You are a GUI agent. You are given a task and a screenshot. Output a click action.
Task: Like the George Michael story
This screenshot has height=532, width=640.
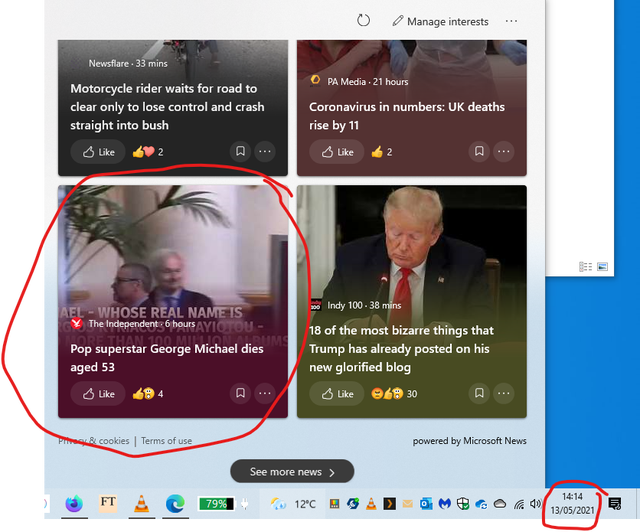click(98, 394)
